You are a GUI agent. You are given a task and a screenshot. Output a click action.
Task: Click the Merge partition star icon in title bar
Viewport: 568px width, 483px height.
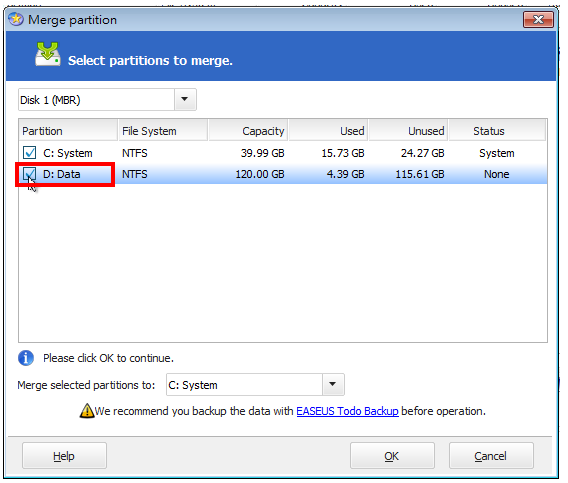[x=16, y=19]
